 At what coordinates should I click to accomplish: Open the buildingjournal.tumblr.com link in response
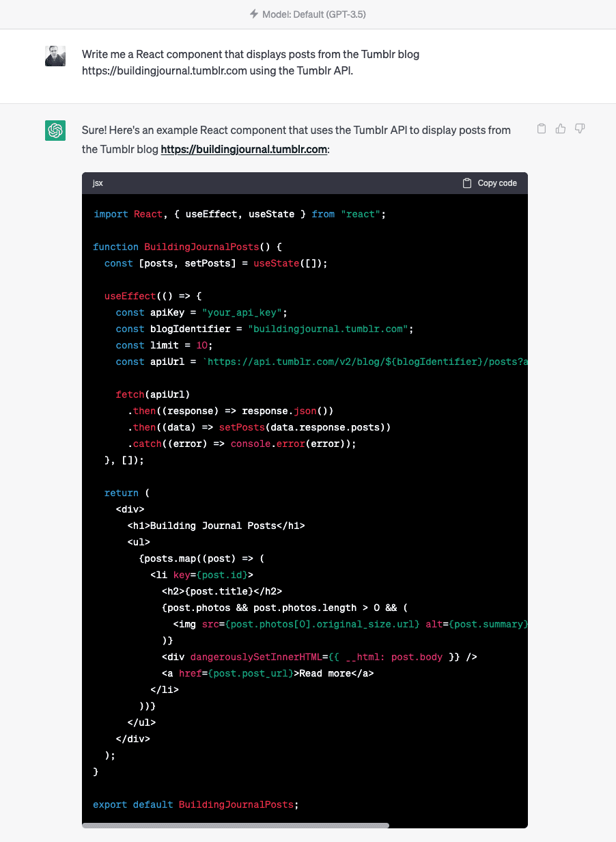pyautogui.click(x=244, y=149)
